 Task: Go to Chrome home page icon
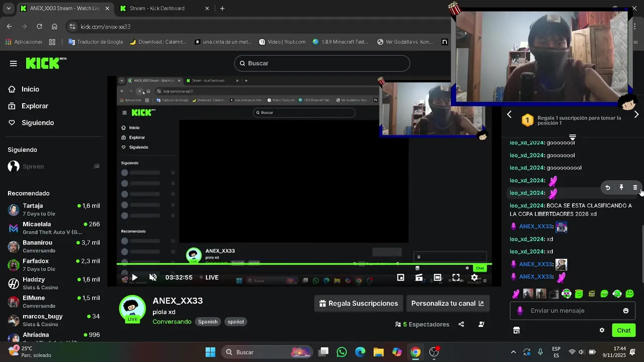[x=54, y=27]
